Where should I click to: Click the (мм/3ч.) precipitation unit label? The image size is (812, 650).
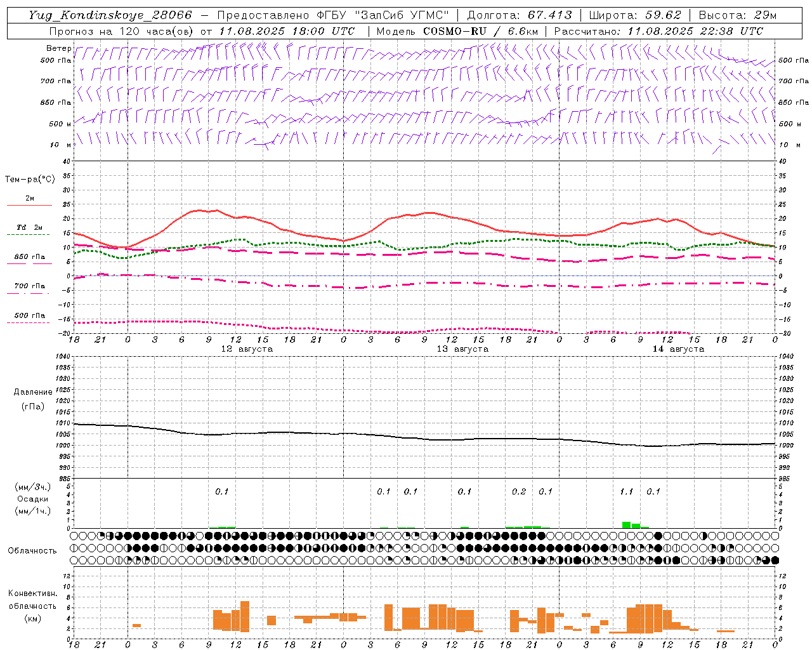pos(33,487)
